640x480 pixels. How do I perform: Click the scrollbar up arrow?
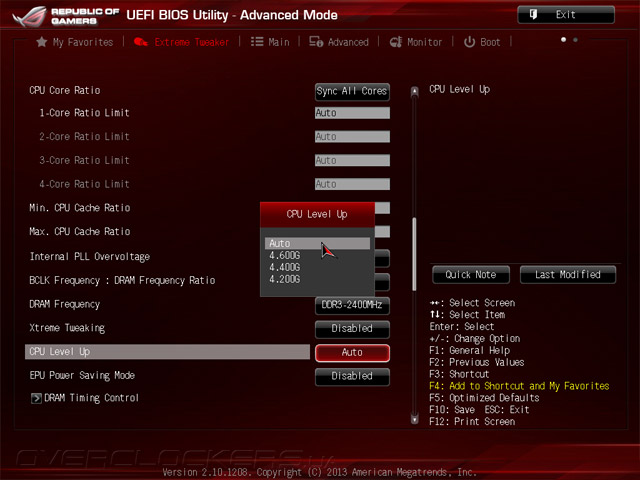[x=414, y=92]
